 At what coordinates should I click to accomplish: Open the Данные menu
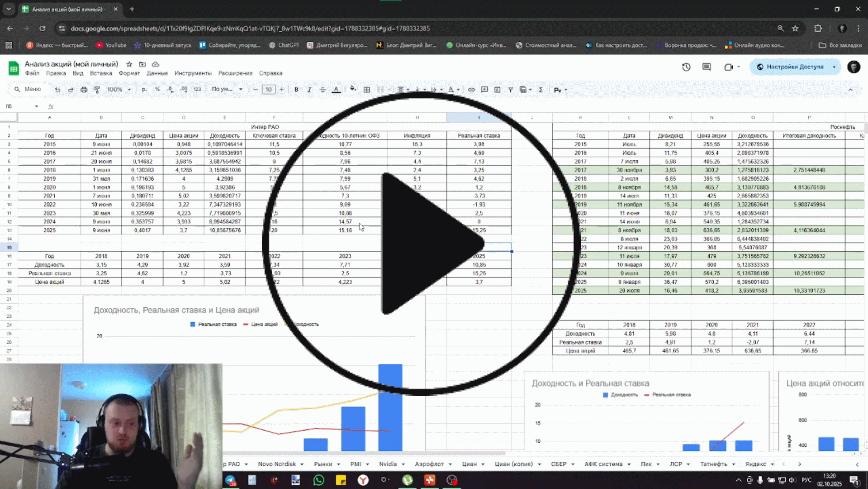pos(157,73)
